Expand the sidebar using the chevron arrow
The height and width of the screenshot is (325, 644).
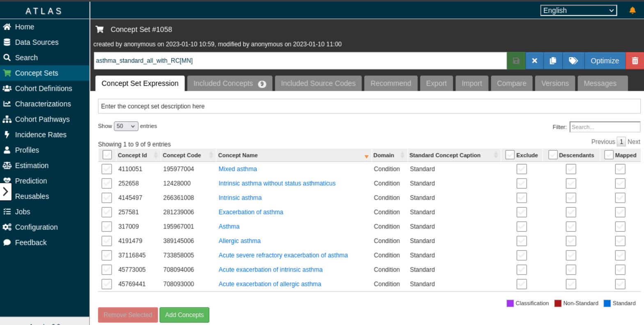click(x=5, y=191)
